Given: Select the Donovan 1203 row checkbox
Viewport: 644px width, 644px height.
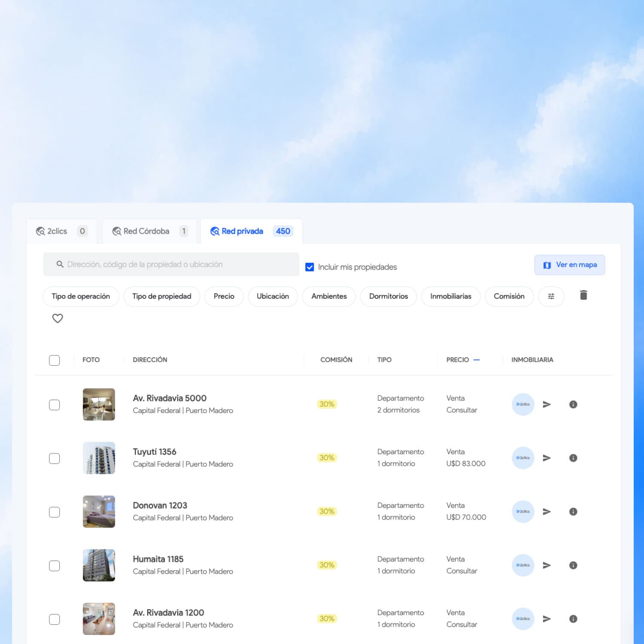Looking at the screenshot, I should [x=55, y=512].
